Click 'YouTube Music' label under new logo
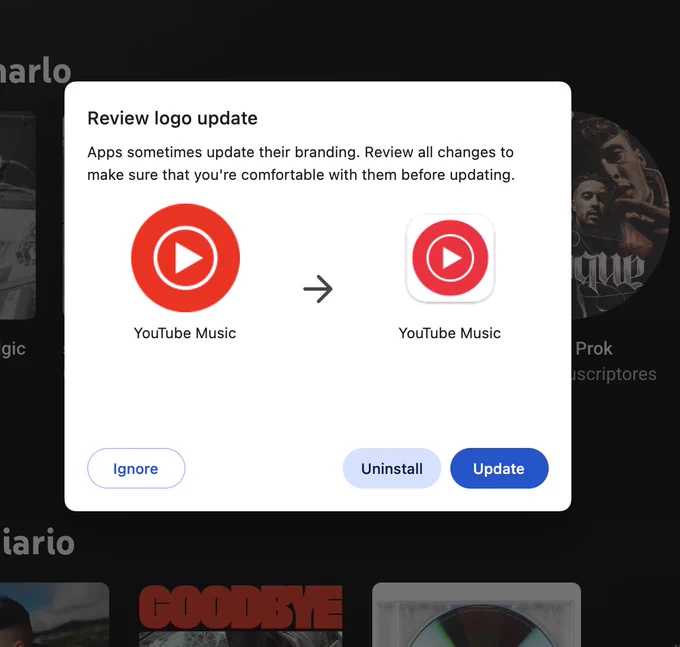 450,333
